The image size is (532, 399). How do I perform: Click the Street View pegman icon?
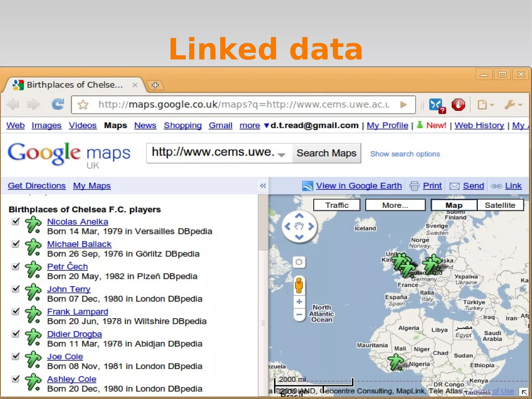coord(299,286)
